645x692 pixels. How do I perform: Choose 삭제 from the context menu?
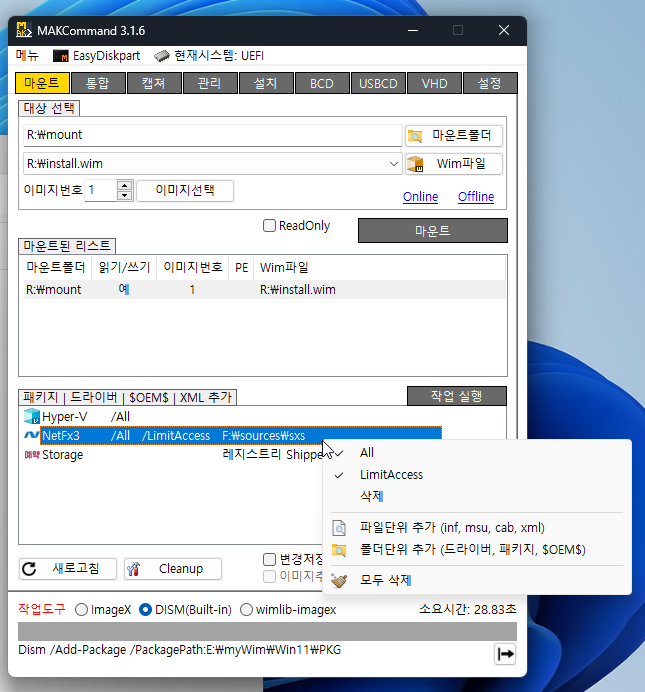click(x=477, y=496)
